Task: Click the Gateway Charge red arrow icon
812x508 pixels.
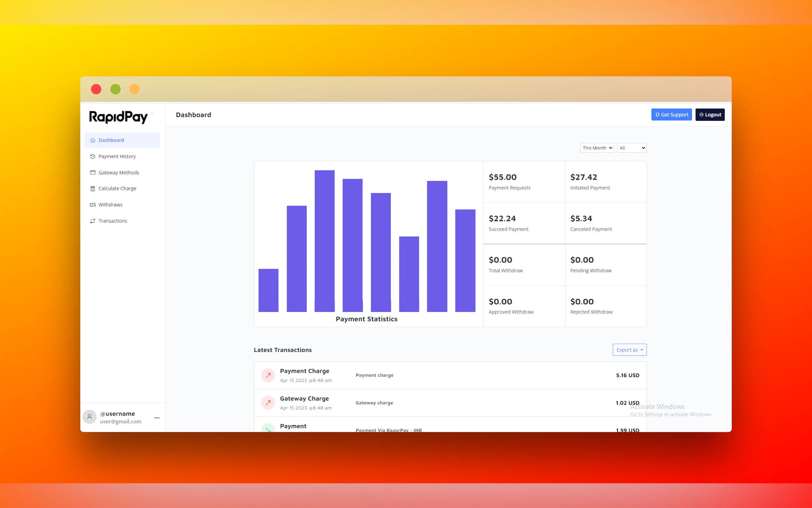Action: pyautogui.click(x=268, y=402)
